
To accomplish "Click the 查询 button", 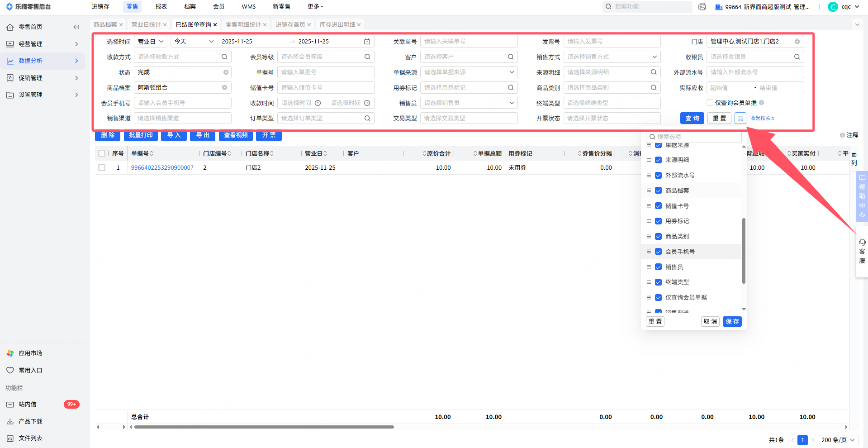I will point(692,118).
